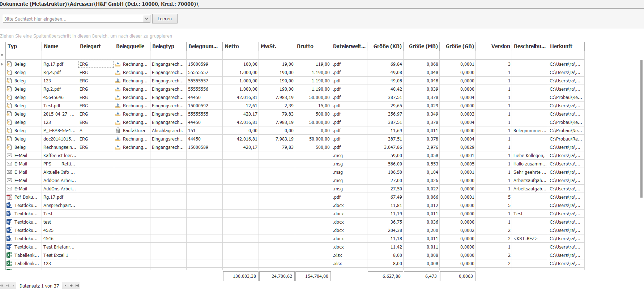The width and height of the screenshot is (644, 289).
Task: Jump to the last record in the navigator
Action: (x=77, y=286)
